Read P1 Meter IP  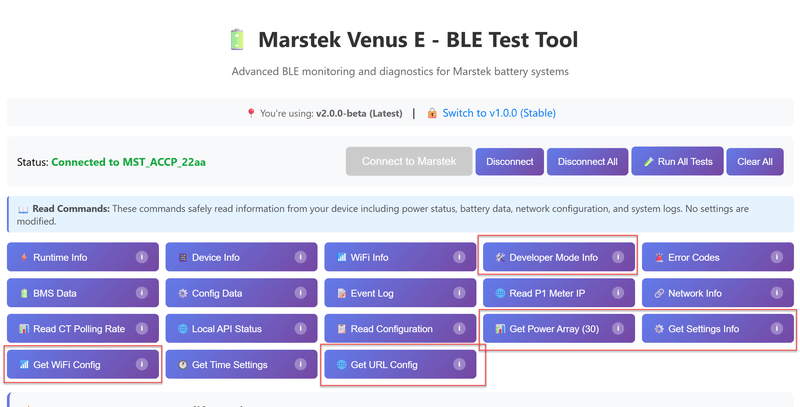[546, 293]
